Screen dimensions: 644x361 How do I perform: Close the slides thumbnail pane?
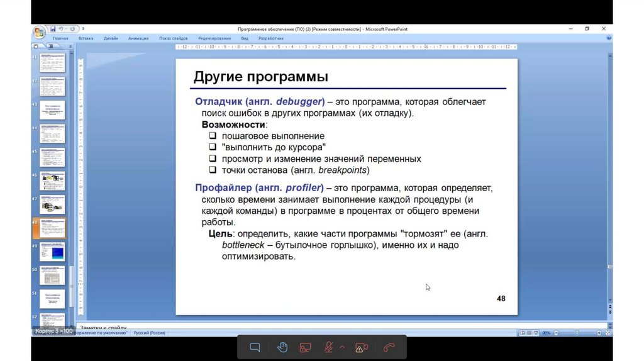point(70,47)
